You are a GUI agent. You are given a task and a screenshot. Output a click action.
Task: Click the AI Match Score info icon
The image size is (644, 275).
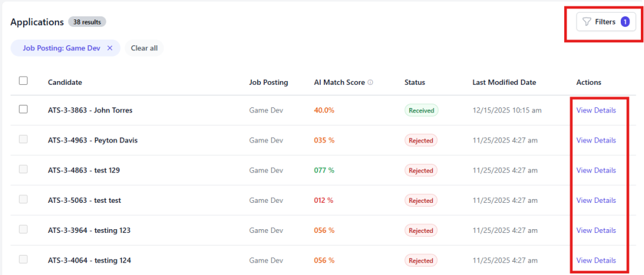pyautogui.click(x=370, y=82)
